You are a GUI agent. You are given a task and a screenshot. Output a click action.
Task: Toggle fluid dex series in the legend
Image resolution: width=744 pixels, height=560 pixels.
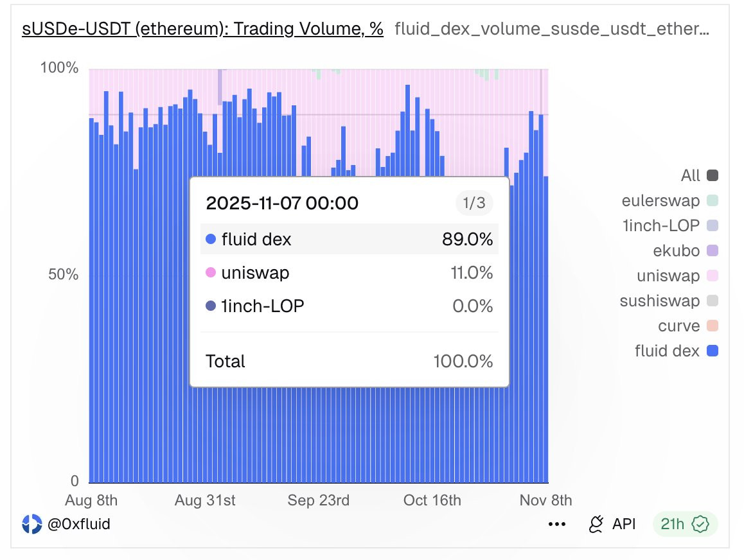[x=676, y=351]
